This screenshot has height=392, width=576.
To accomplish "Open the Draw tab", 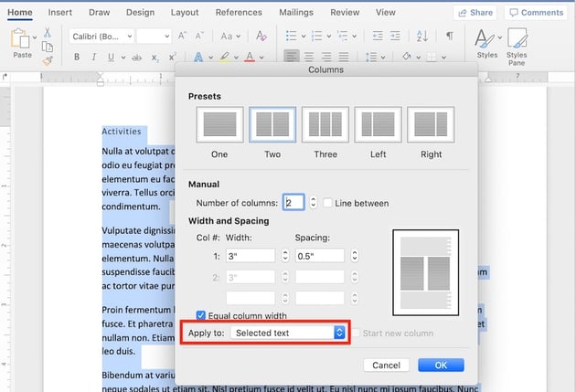I will [99, 13].
